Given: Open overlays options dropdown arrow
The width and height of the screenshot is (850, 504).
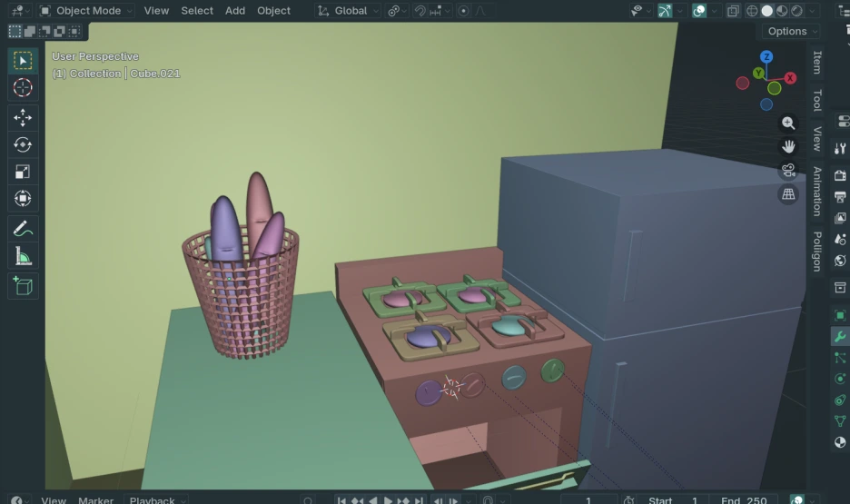Looking at the screenshot, I should 714,11.
